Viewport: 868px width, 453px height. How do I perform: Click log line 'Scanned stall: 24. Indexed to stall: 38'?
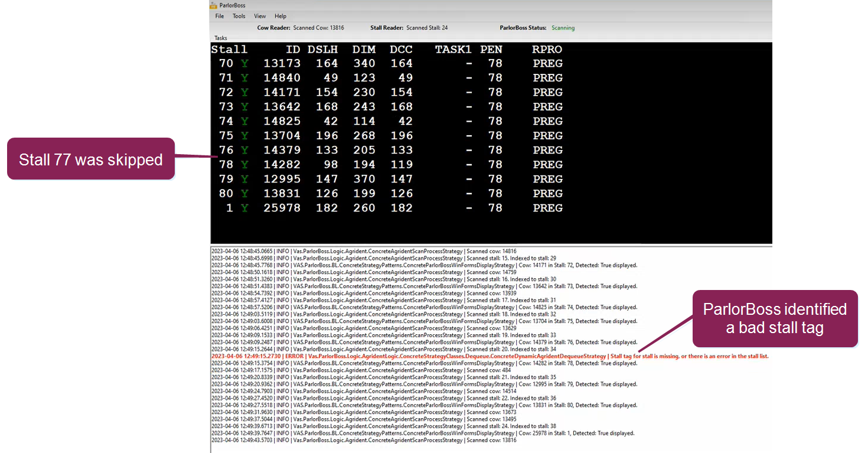[384, 426]
